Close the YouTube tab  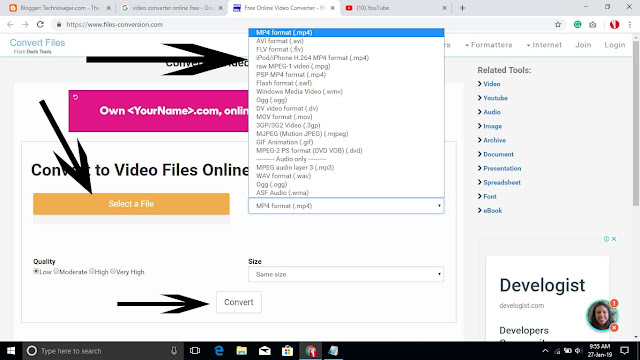coord(444,8)
